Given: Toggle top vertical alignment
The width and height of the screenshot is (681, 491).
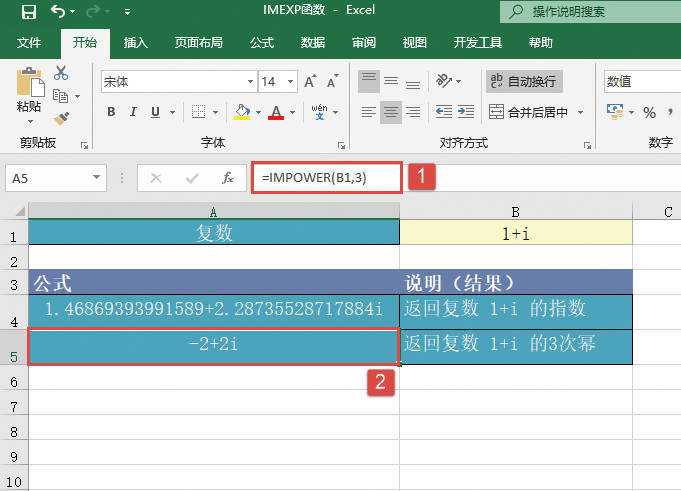Looking at the screenshot, I should [369, 81].
